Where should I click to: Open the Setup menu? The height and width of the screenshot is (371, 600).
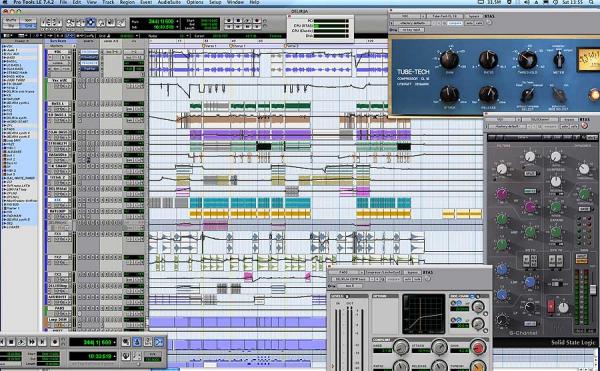[x=215, y=2]
